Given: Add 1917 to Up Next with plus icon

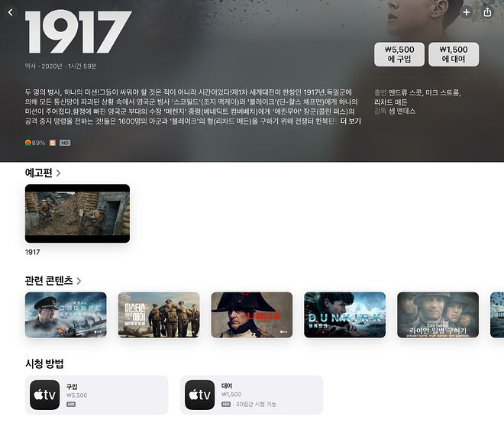Looking at the screenshot, I should point(466,12).
